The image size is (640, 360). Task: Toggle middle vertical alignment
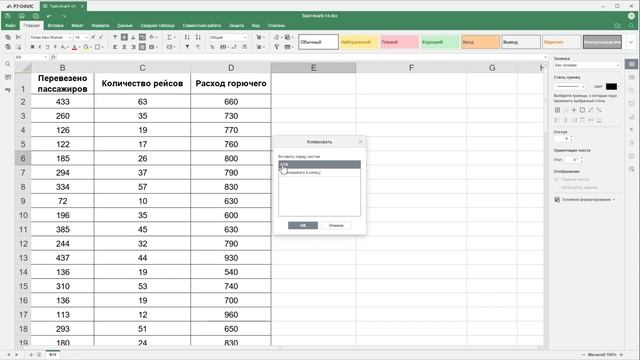click(x=124, y=37)
